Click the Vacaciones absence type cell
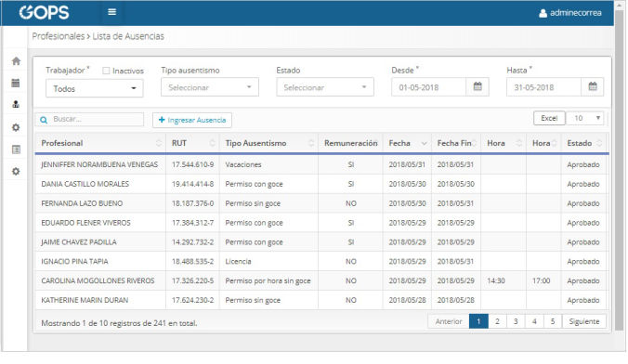The height and width of the screenshot is (364, 628). (268, 164)
